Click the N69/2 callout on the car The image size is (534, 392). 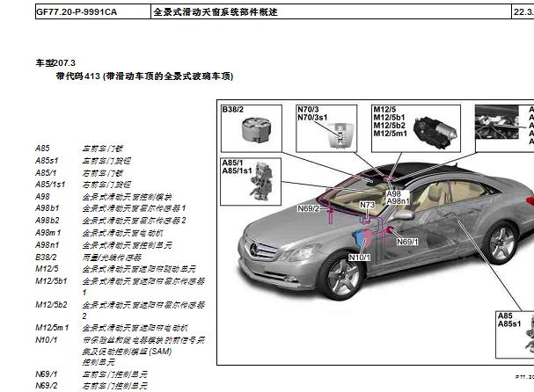pos(309,208)
